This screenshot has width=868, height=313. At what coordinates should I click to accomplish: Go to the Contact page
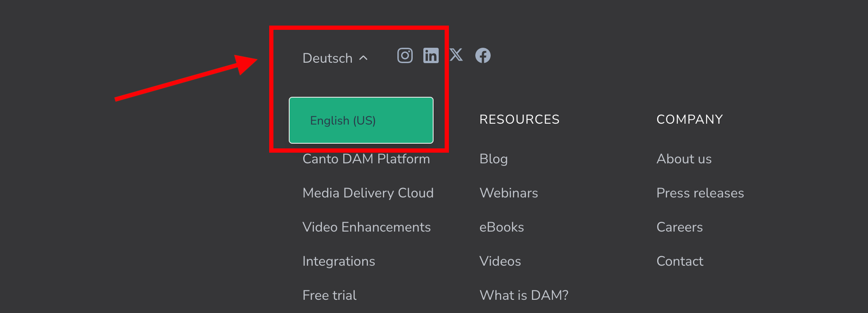click(x=680, y=261)
